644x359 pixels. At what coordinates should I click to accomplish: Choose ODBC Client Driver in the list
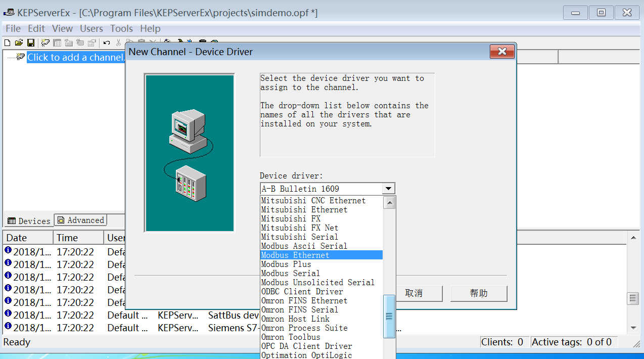click(302, 292)
